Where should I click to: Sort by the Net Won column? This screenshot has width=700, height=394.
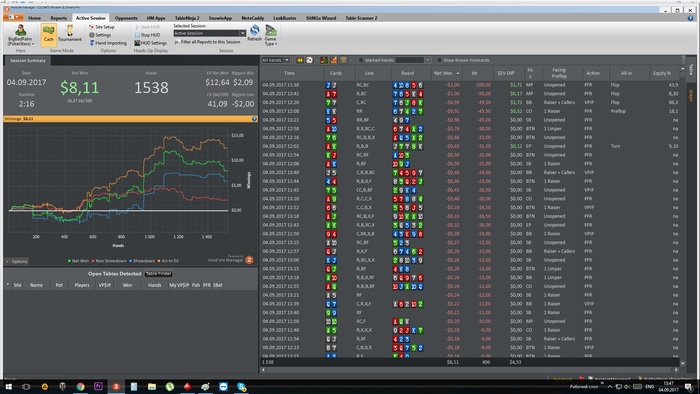click(446, 73)
